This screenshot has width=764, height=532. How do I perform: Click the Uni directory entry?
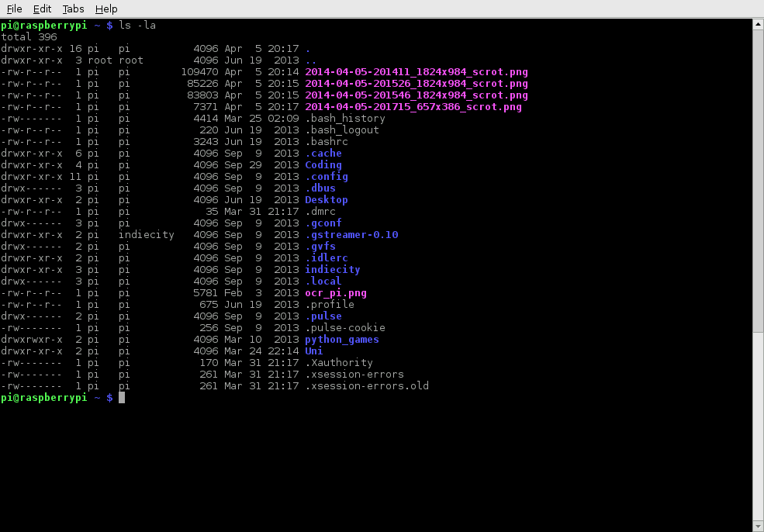tap(313, 351)
